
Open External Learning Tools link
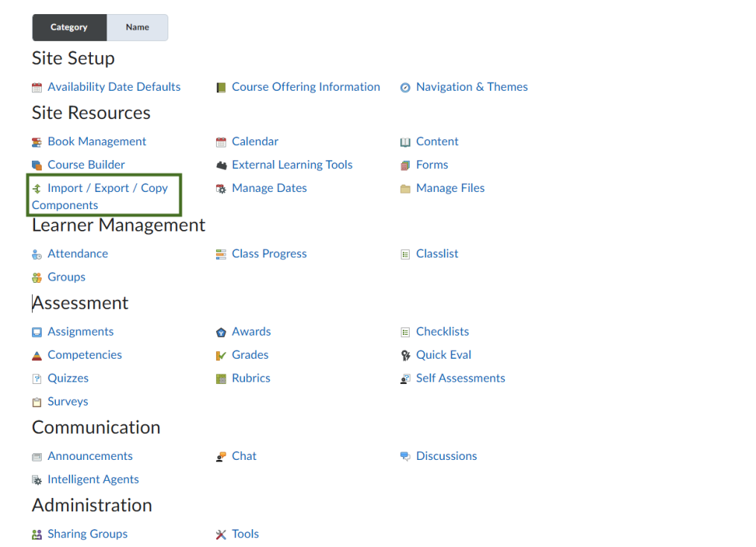coord(292,164)
